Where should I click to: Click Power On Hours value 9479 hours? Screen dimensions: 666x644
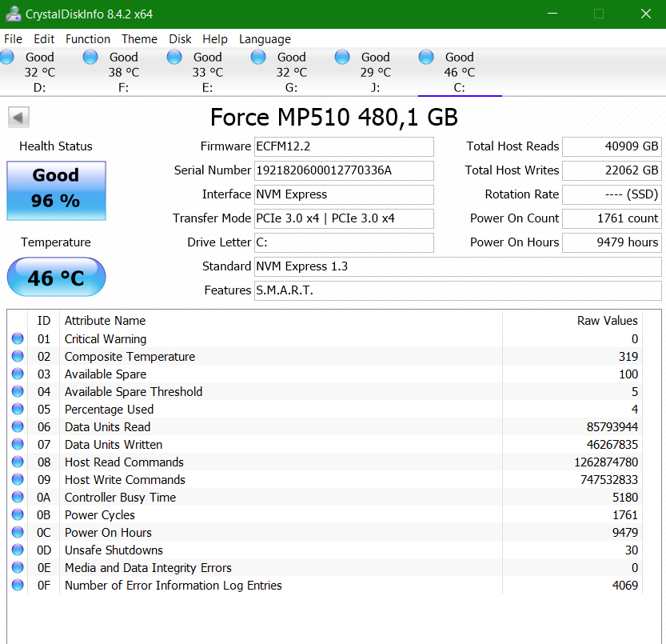(x=612, y=242)
